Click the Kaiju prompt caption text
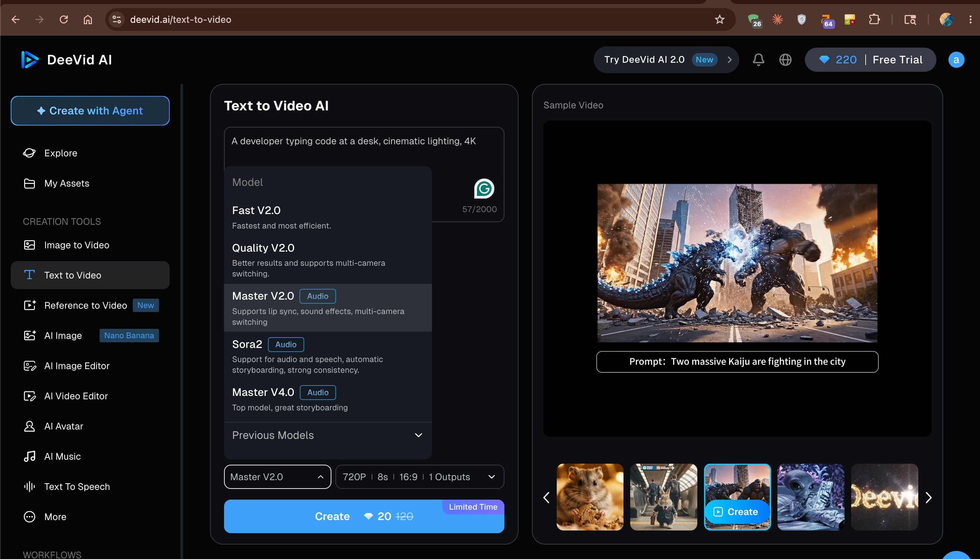This screenshot has height=559, width=980. [737, 362]
